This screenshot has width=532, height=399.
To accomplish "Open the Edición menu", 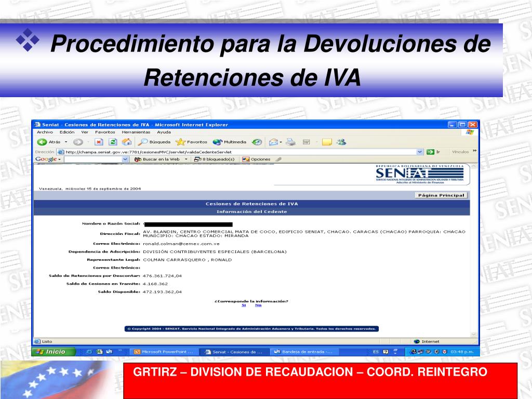I will pos(67,132).
